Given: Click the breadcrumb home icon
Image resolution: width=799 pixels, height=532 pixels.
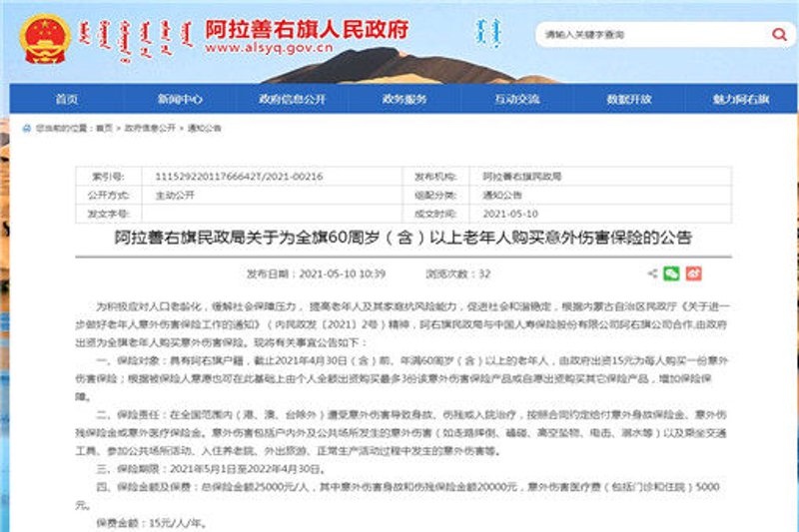Looking at the screenshot, I should (x=27, y=129).
